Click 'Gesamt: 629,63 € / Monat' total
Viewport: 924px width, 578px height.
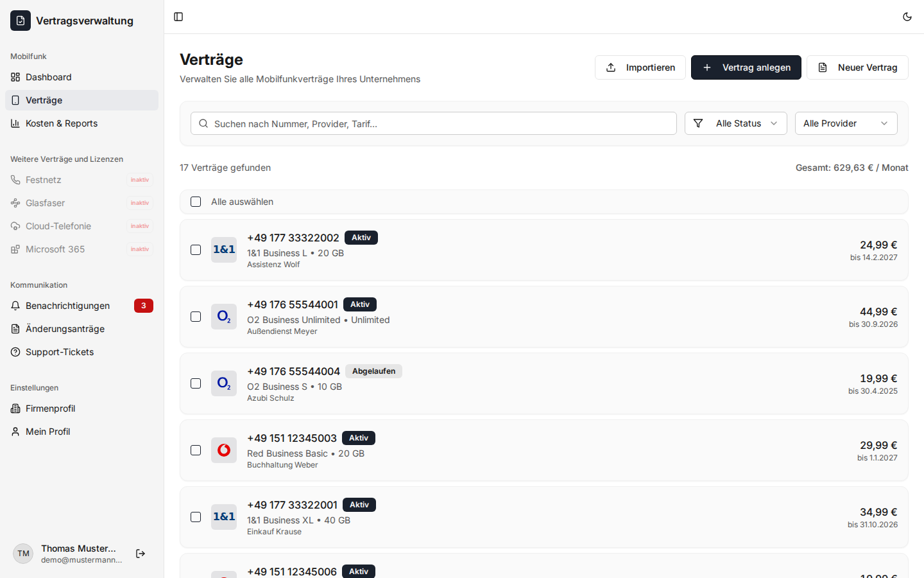[852, 168]
